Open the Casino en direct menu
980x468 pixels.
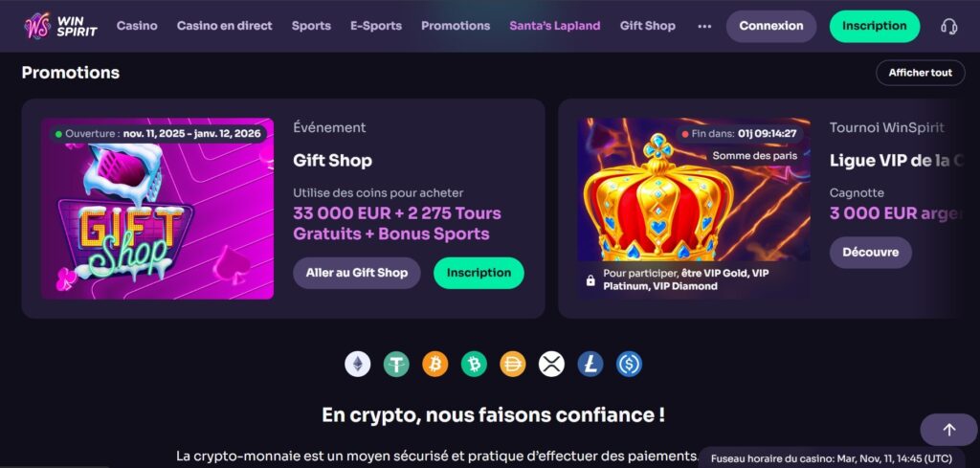pos(224,26)
